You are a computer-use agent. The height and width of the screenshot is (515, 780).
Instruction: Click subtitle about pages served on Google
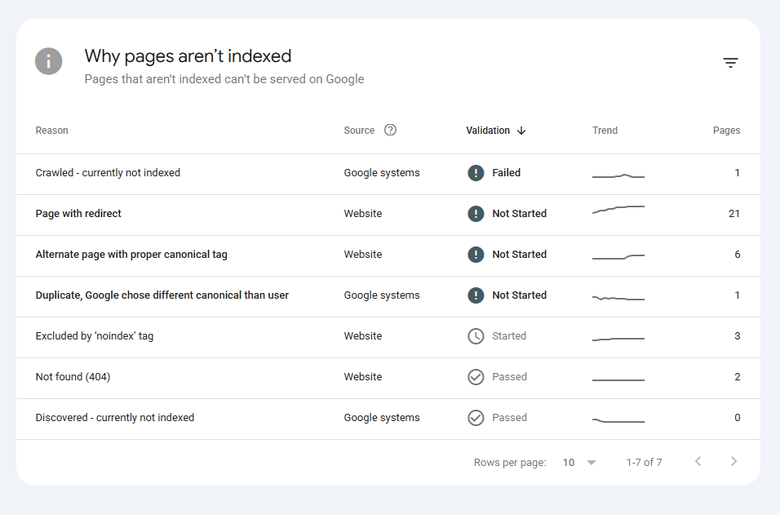point(224,79)
